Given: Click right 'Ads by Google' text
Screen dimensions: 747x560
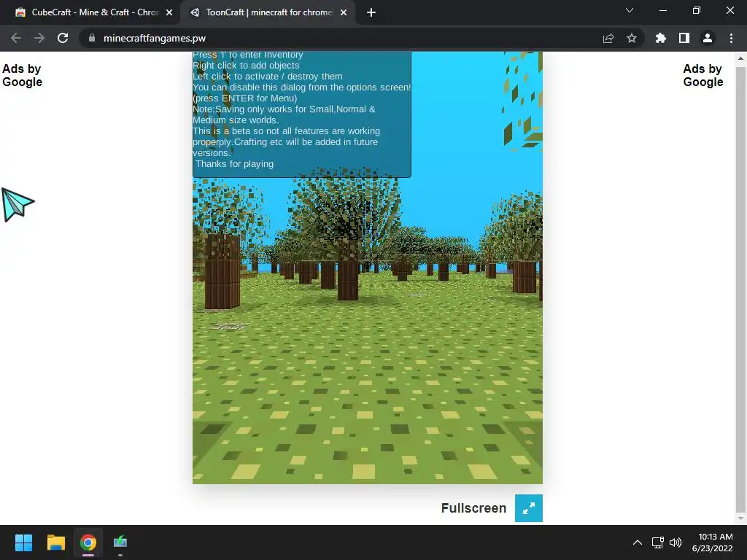Looking at the screenshot, I should click(703, 75).
